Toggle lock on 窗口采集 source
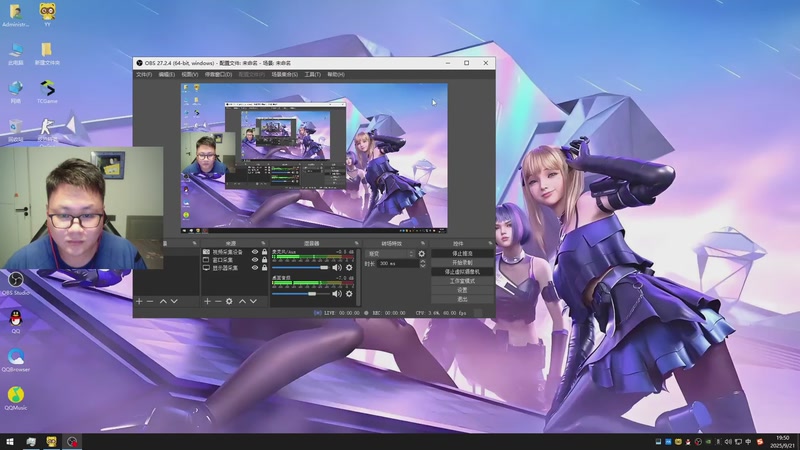Viewport: 800px width, 450px height. click(x=264, y=260)
